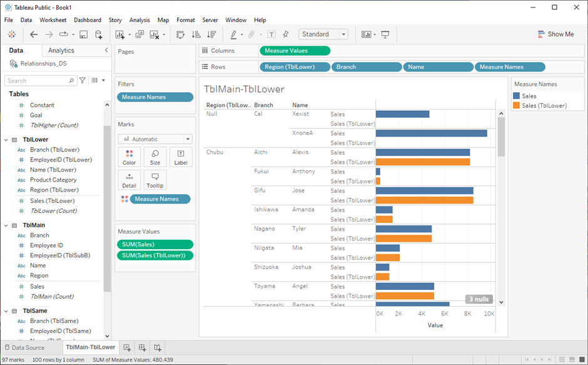The width and height of the screenshot is (588, 365).
Task: Switch to the Analytics tab
Action: tap(61, 50)
